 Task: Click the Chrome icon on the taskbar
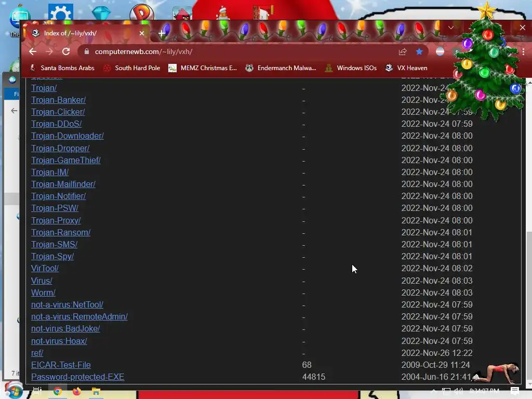pyautogui.click(x=57, y=392)
